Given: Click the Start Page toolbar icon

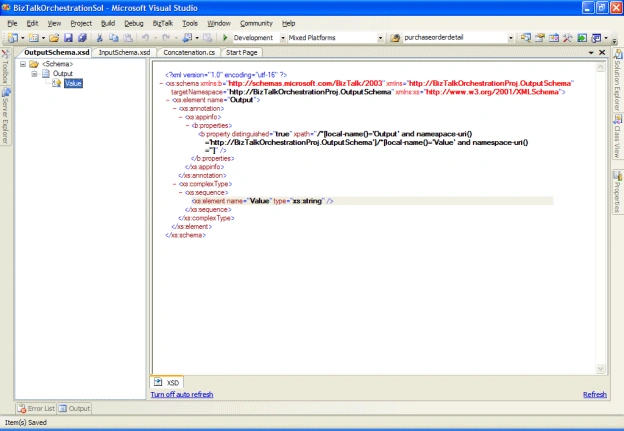Looking at the screenshot, I should (582, 38).
